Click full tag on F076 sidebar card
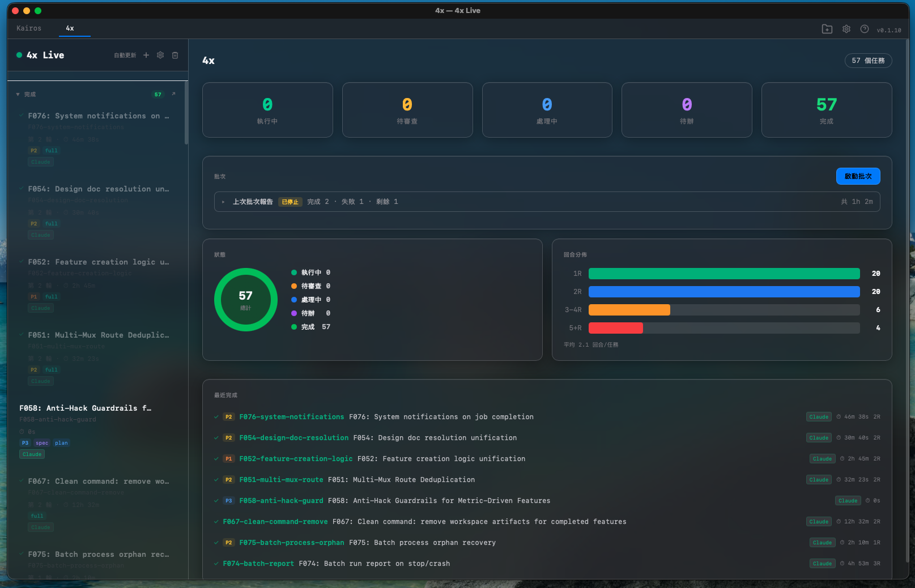This screenshot has width=915, height=588. 52,151
